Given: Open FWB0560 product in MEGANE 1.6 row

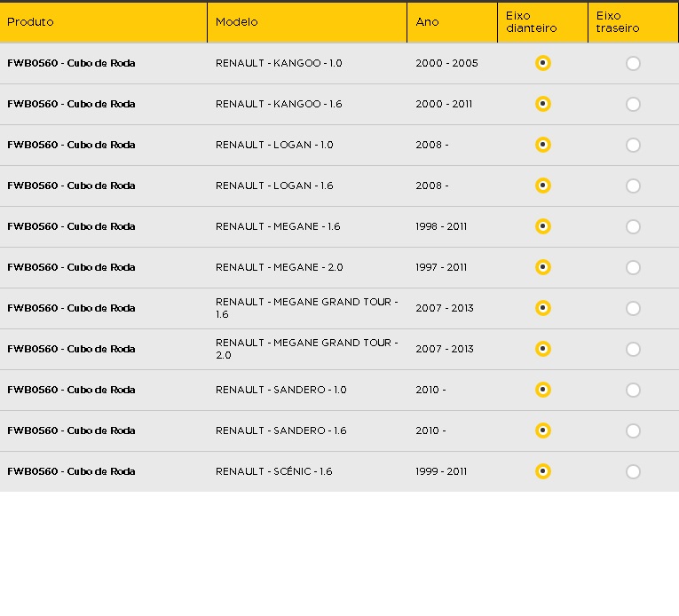Looking at the screenshot, I should tap(72, 226).
